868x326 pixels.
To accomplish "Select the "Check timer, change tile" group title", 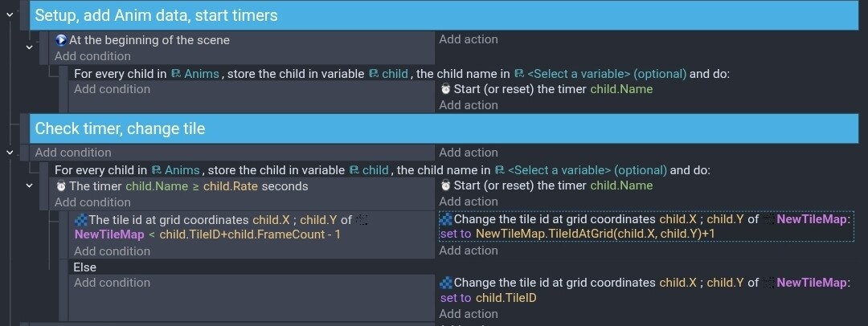I will click(x=120, y=128).
